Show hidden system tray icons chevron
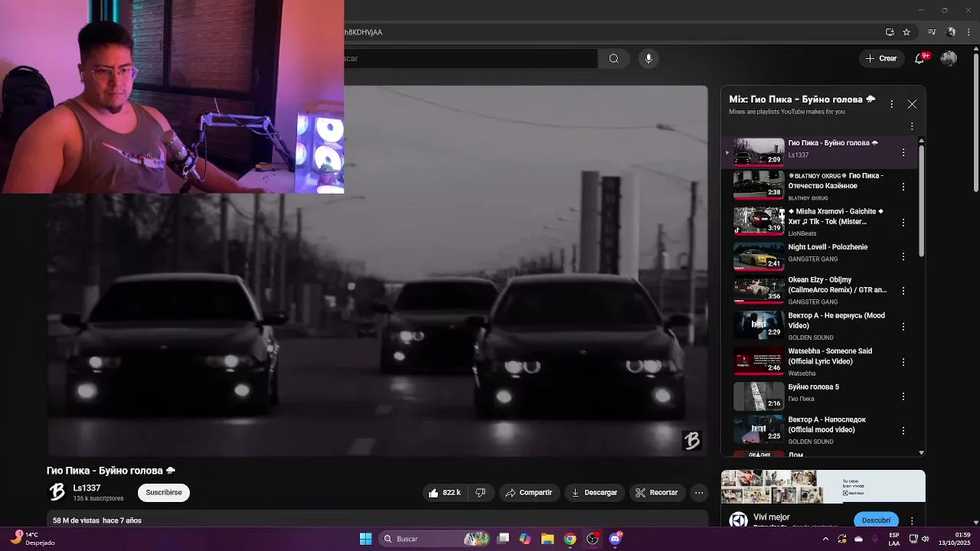Image resolution: width=980 pixels, height=551 pixels. (825, 539)
